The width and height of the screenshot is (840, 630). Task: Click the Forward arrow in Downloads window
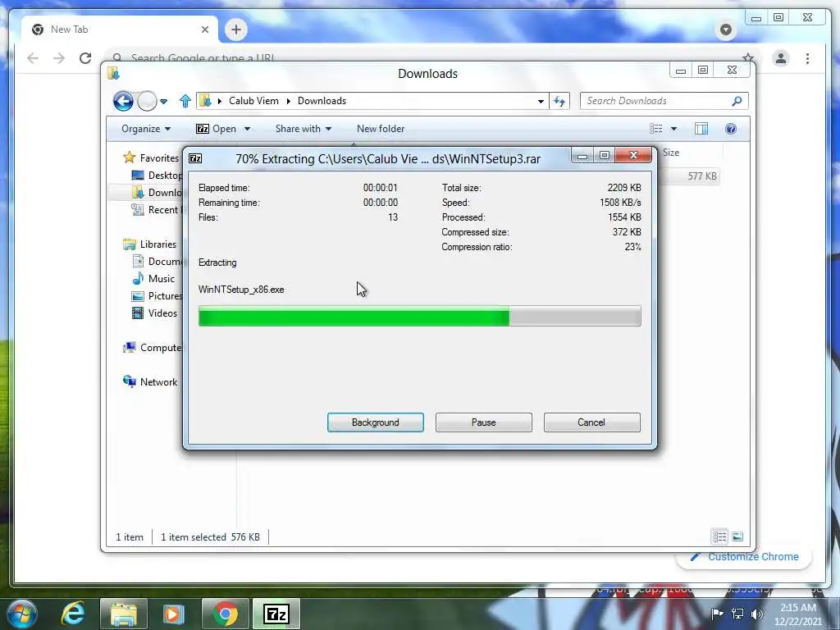147,101
